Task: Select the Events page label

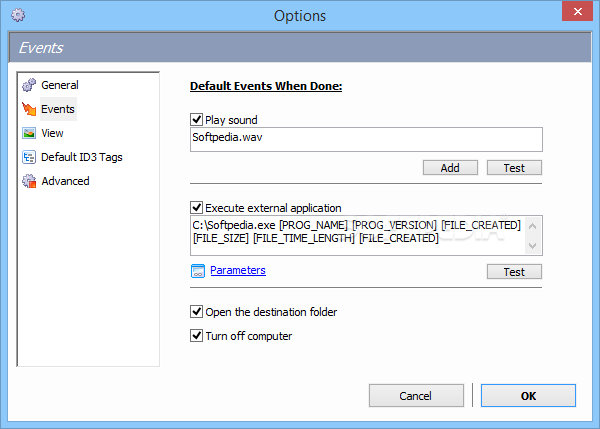Action: [58, 109]
